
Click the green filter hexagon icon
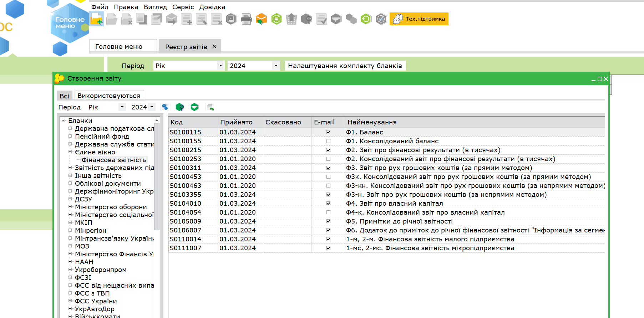(194, 107)
